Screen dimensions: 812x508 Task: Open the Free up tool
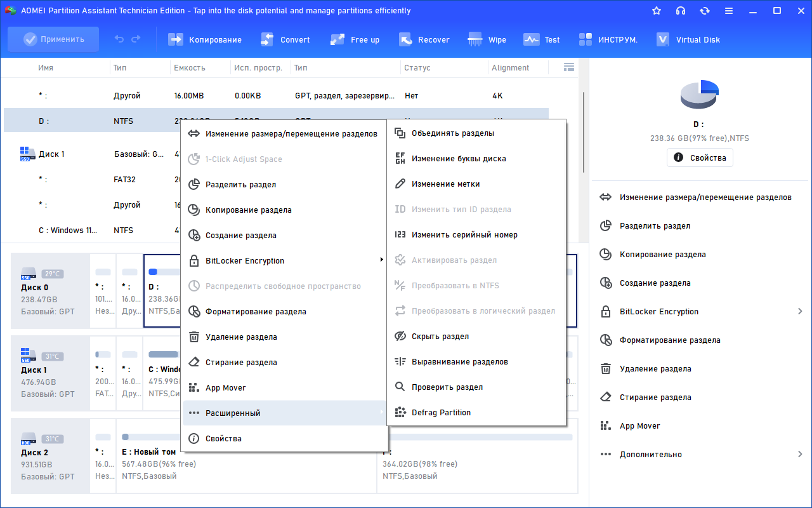pyautogui.click(x=355, y=39)
